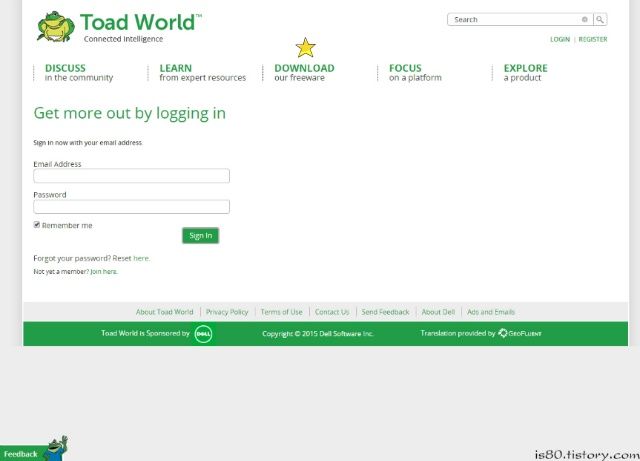Screen dimensions: 640x461
Task: Focus the Email Address input field
Action: click(x=131, y=176)
